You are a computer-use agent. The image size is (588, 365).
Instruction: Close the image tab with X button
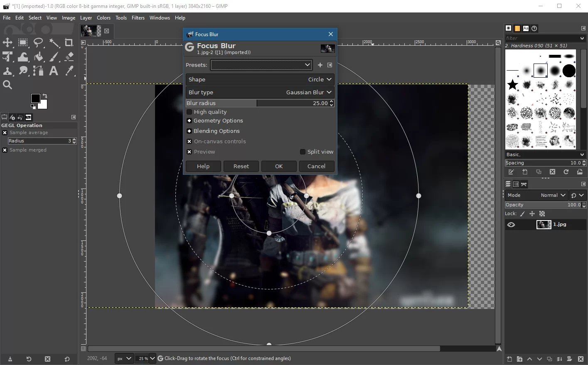click(x=107, y=31)
